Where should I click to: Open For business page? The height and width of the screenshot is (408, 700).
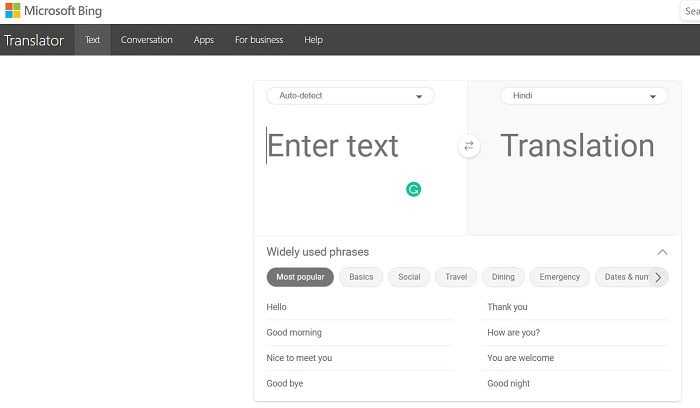pyautogui.click(x=259, y=40)
